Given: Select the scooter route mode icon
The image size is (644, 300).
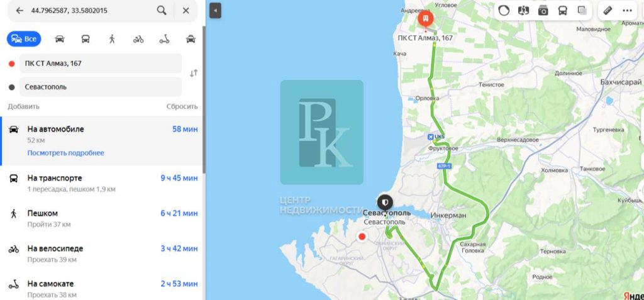Looking at the screenshot, I should [x=164, y=39].
